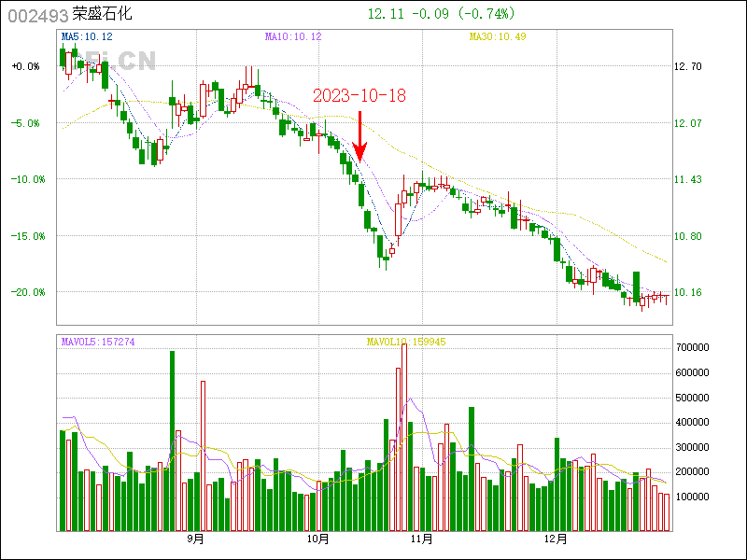This screenshot has width=747, height=560.
Task: Click the stock name 荣盛石化
Action: tap(102, 15)
